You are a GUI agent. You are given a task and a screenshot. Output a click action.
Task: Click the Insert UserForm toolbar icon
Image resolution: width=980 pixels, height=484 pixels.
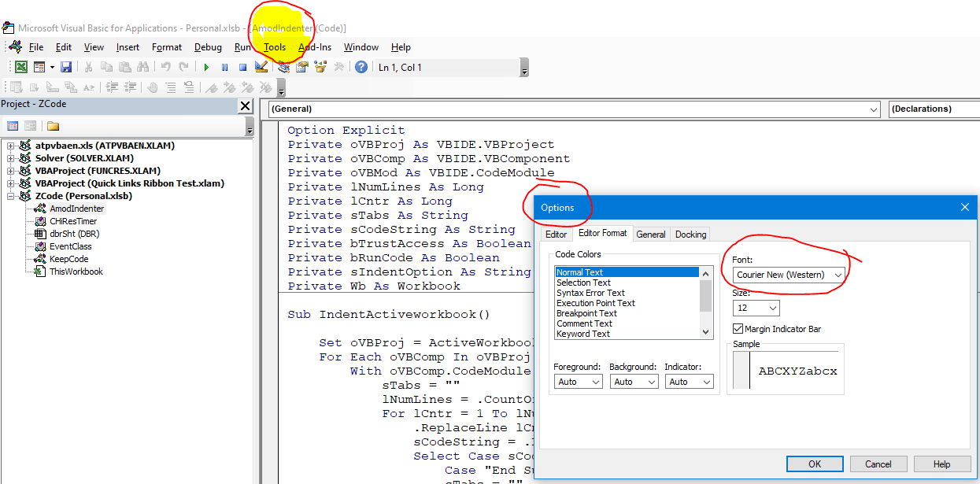[x=39, y=67]
